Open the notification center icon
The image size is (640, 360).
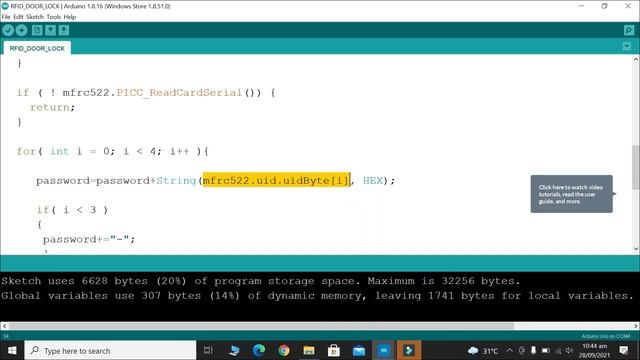(624, 350)
